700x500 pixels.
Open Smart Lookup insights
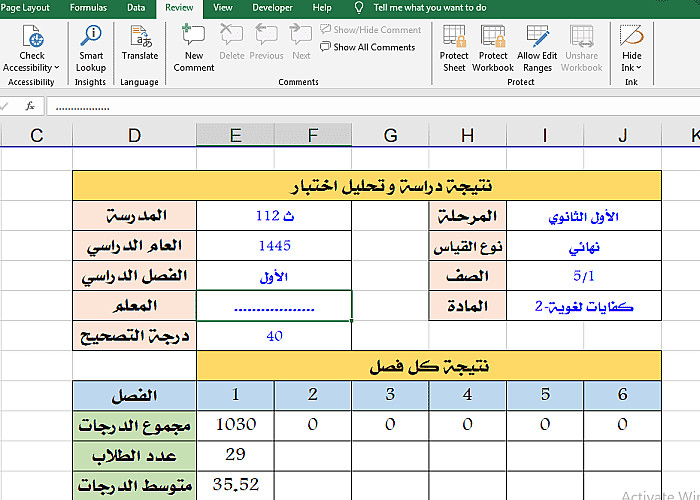pos(91,49)
